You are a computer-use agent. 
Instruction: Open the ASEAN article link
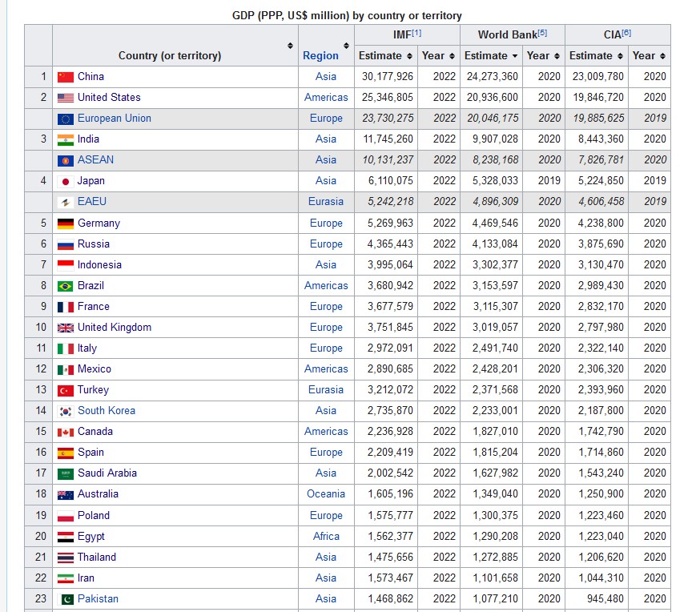tap(95, 159)
